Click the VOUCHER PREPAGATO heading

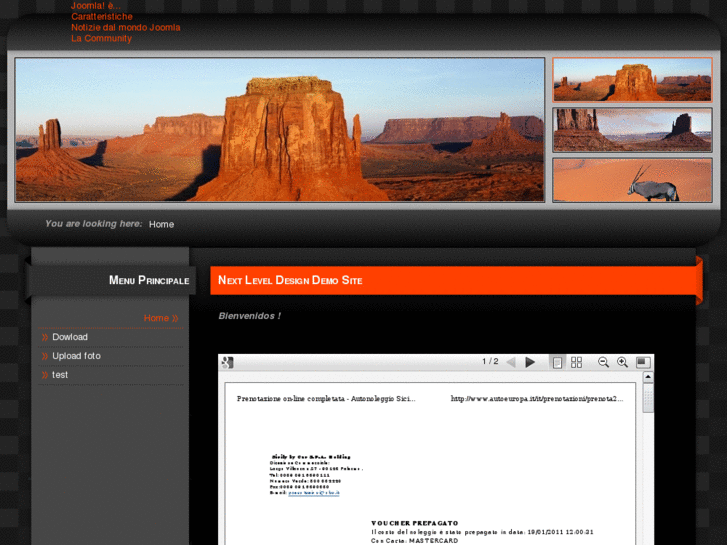(415, 523)
